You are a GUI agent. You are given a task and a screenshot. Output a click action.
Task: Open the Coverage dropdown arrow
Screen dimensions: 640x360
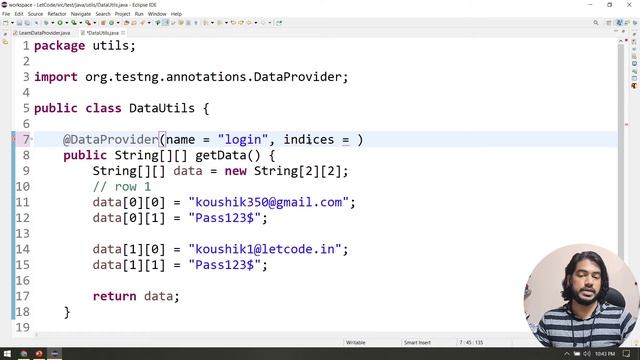(x=80, y=23)
